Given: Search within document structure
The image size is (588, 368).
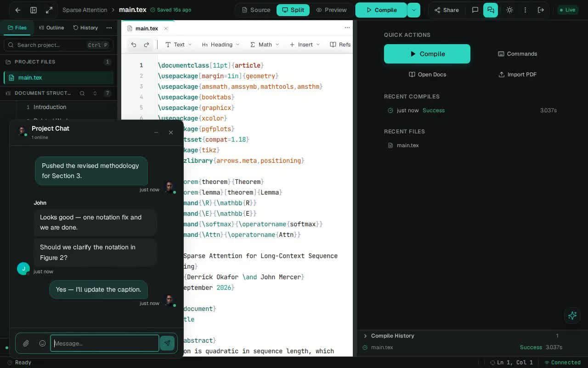Looking at the screenshot, I should [82, 93].
